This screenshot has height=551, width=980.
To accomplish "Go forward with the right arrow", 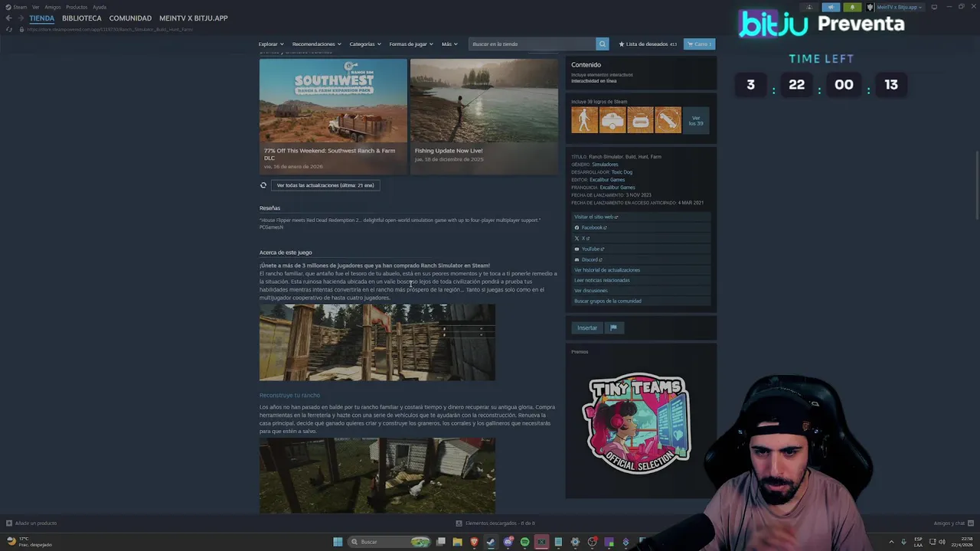I will [x=20, y=18].
